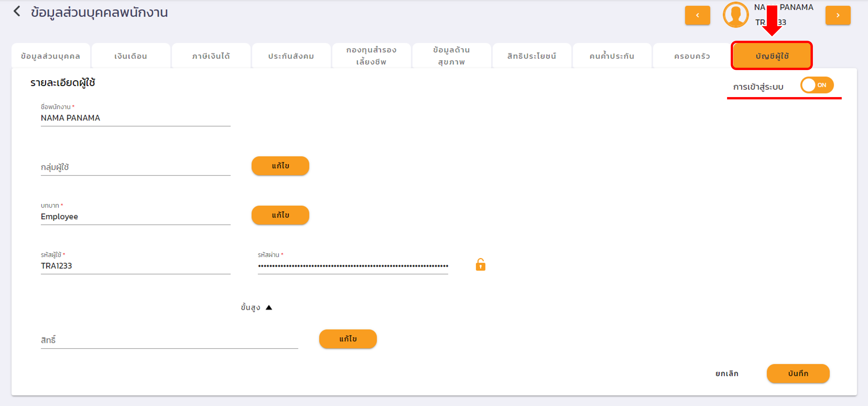Click the ยกเลิก cancel link

point(727,374)
